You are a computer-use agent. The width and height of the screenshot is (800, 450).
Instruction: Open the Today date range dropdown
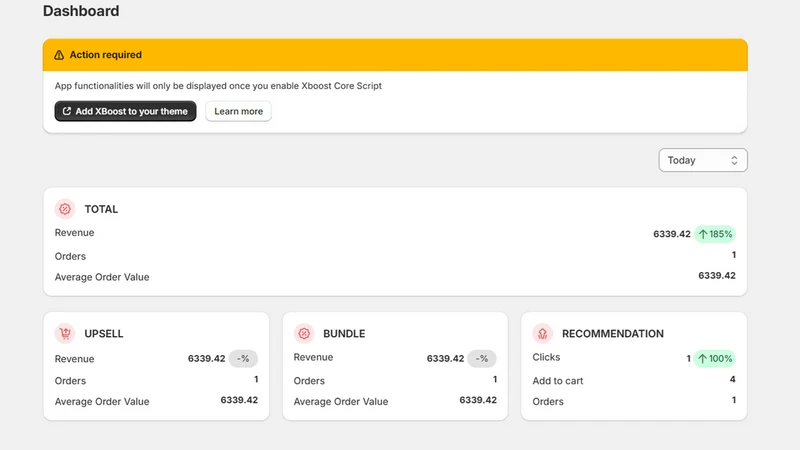pos(703,160)
